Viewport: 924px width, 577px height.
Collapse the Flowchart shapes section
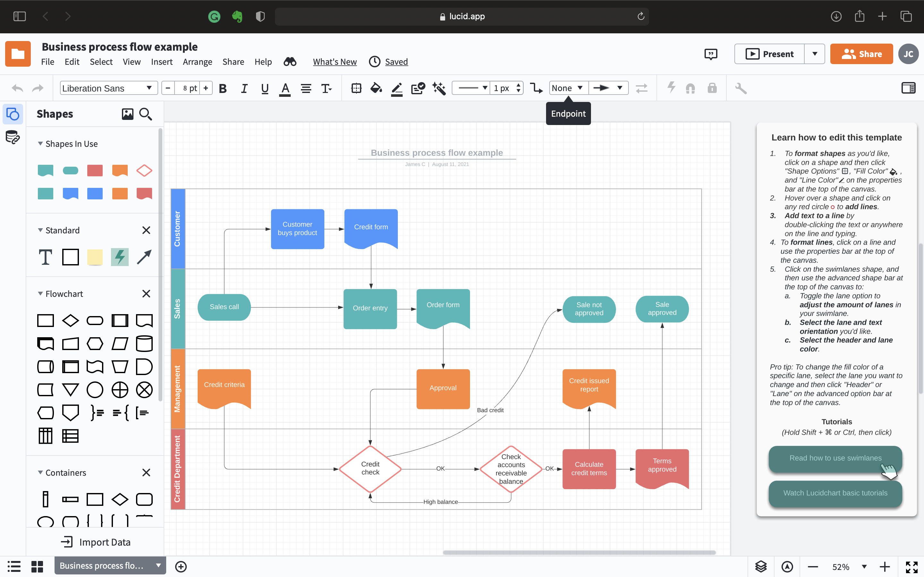pos(40,293)
